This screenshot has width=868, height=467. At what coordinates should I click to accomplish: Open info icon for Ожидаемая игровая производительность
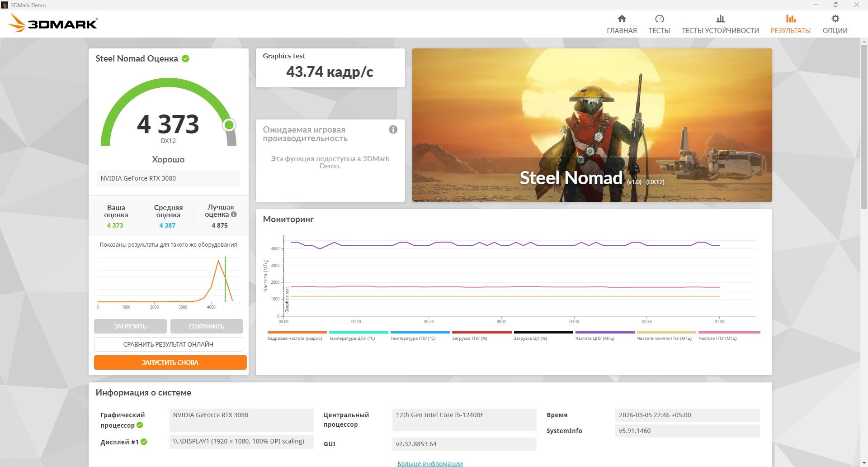click(x=393, y=129)
